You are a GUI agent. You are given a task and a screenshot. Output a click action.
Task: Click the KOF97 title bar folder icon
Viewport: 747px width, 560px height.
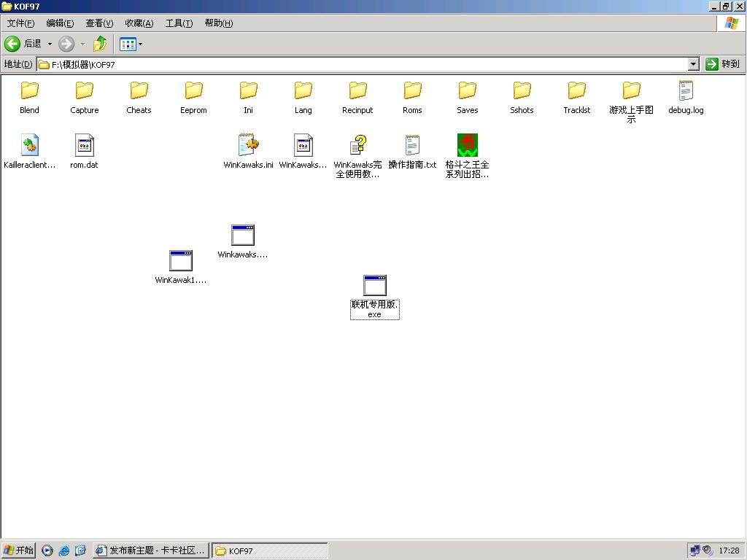click(x=7, y=6)
